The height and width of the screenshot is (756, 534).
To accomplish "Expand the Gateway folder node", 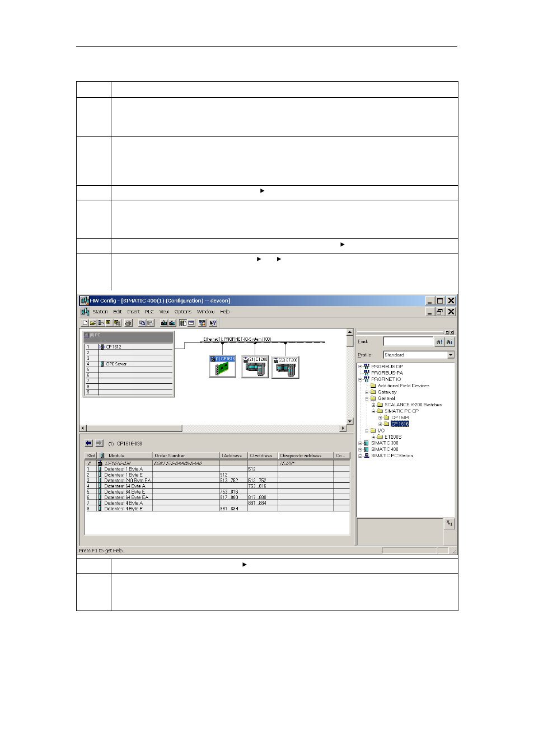I will [367, 392].
